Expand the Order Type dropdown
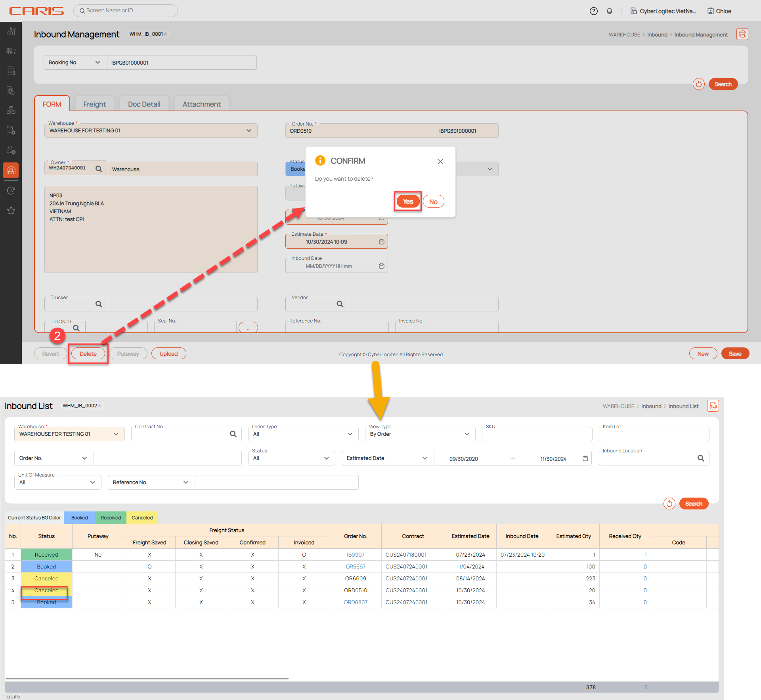 (303, 434)
